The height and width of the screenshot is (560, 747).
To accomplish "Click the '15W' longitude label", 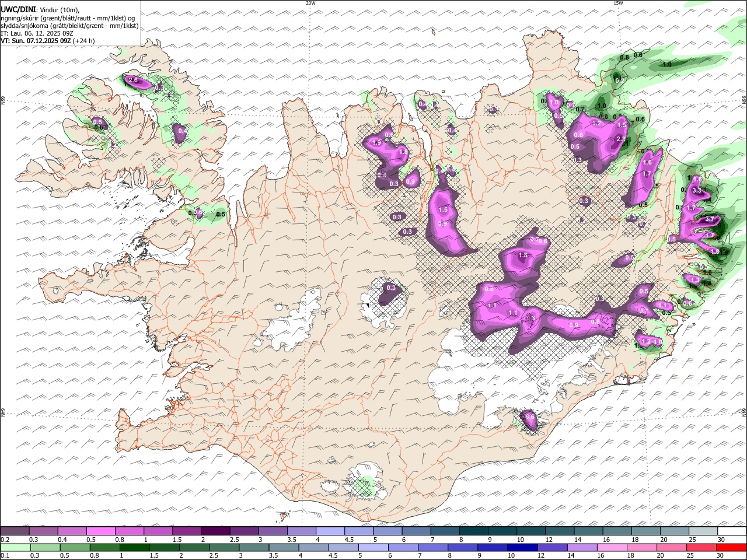I will [618, 3].
